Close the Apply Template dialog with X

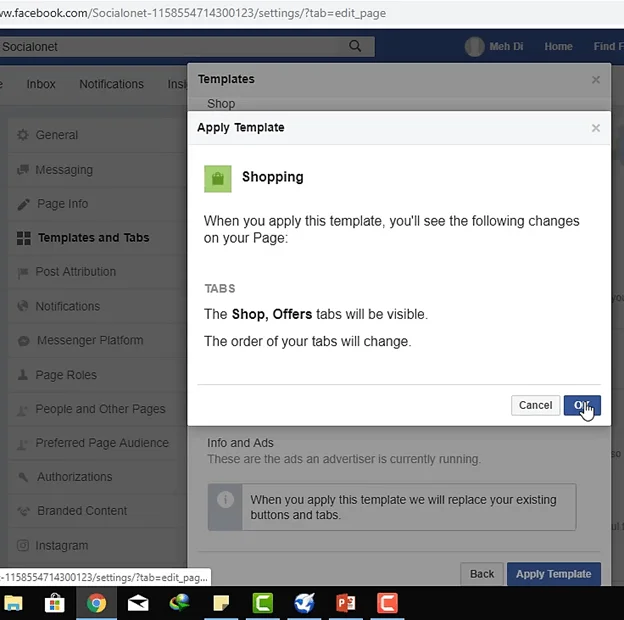(596, 128)
